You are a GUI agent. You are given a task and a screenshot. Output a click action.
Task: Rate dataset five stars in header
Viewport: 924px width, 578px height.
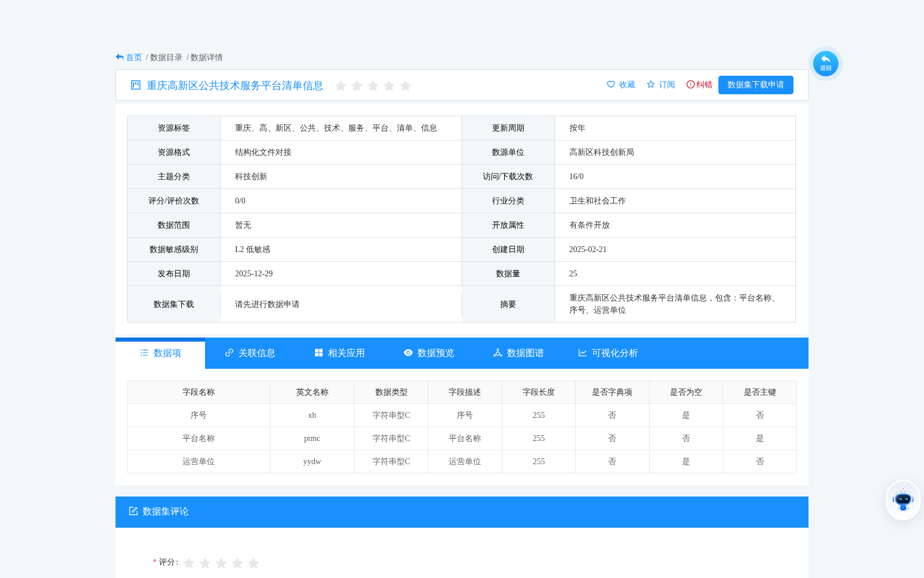coord(405,86)
